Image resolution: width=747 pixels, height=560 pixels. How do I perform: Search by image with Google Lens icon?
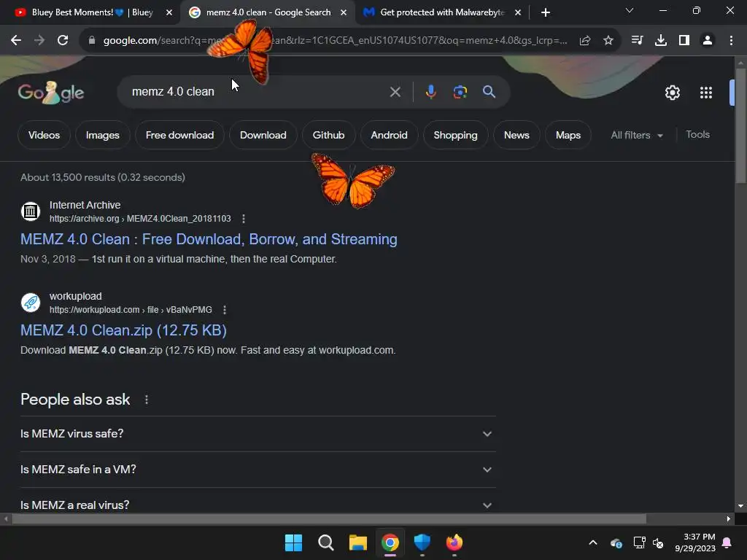click(x=460, y=92)
